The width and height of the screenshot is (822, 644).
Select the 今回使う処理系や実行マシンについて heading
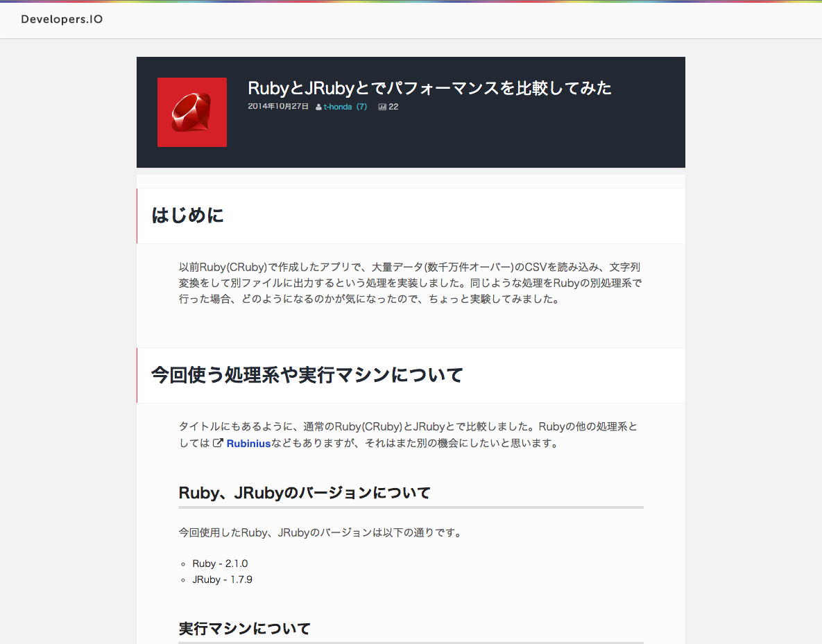click(307, 374)
